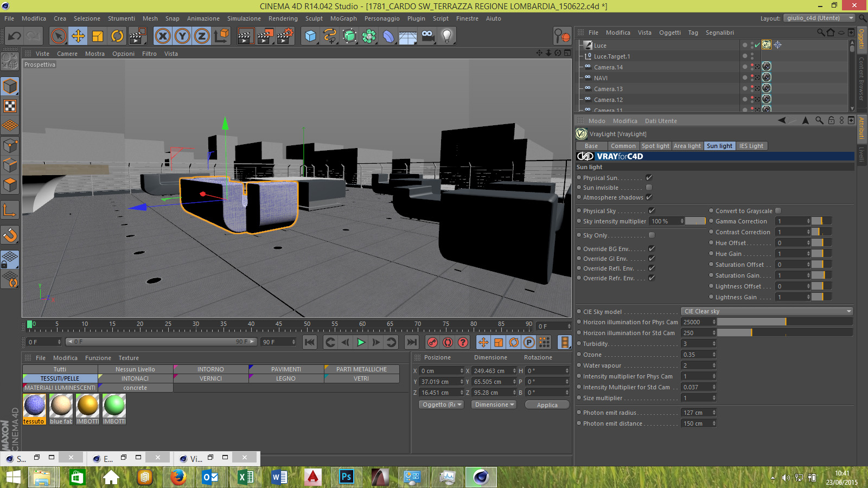Open Photoshop from the taskbar

(346, 477)
